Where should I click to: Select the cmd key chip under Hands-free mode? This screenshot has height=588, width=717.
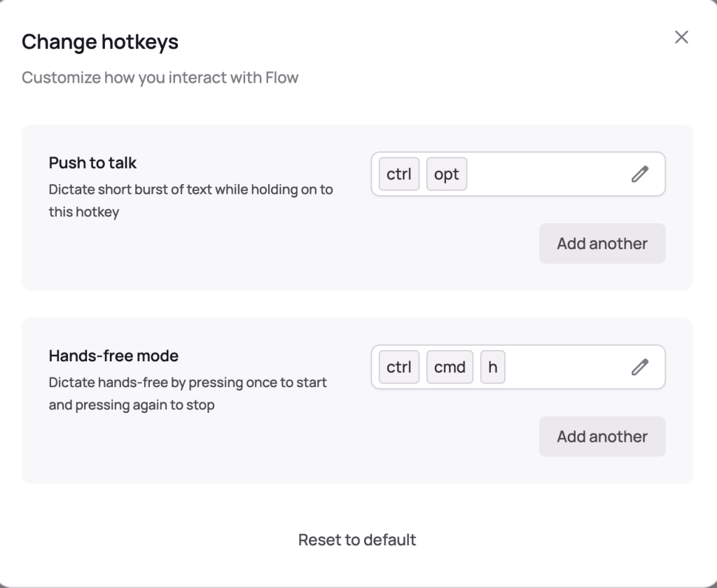(450, 367)
